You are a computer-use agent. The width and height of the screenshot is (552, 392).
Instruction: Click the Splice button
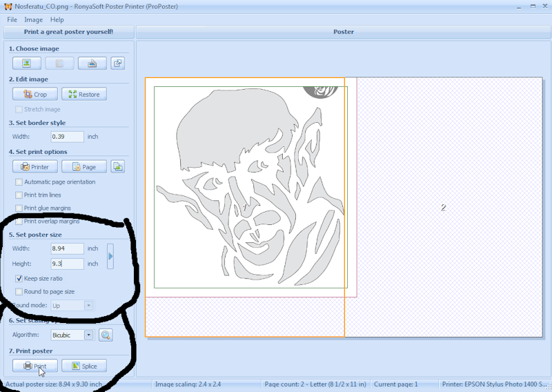84,366
